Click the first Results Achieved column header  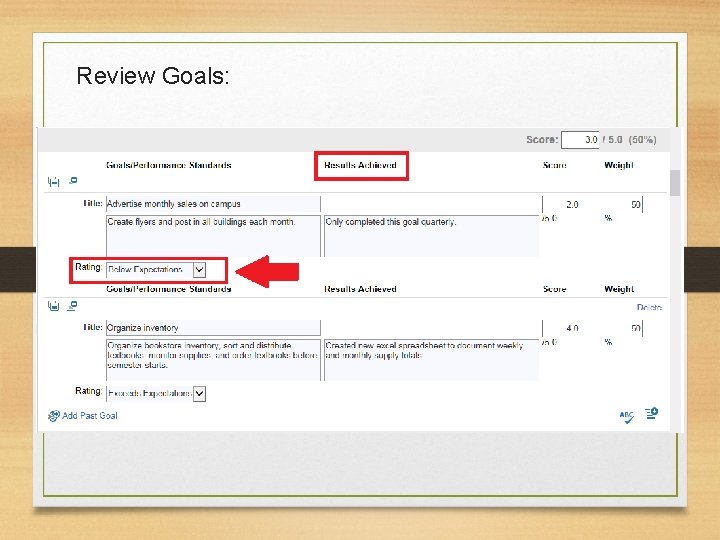(360, 165)
